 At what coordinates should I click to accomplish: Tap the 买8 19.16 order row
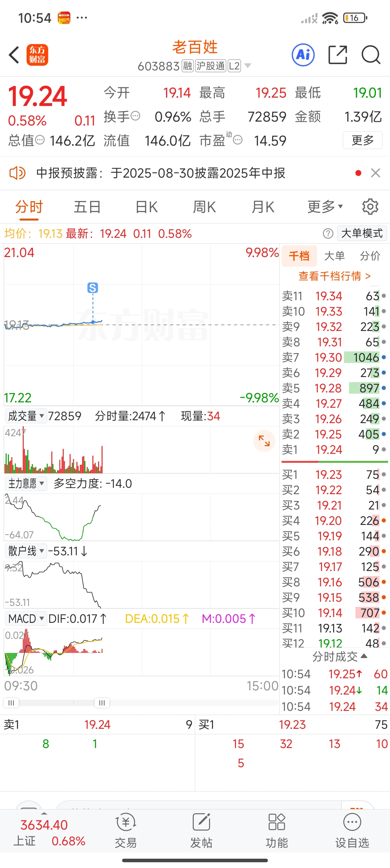pos(334,582)
